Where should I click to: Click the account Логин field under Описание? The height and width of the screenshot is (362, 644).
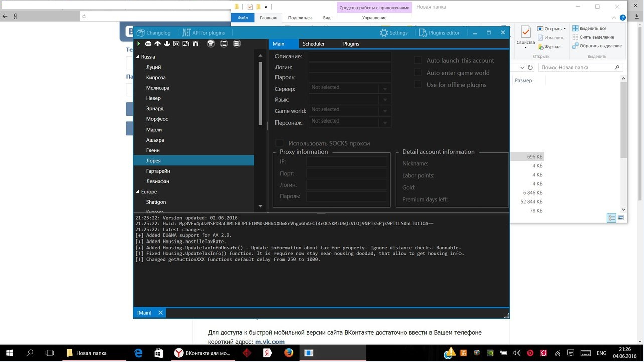[x=350, y=67]
